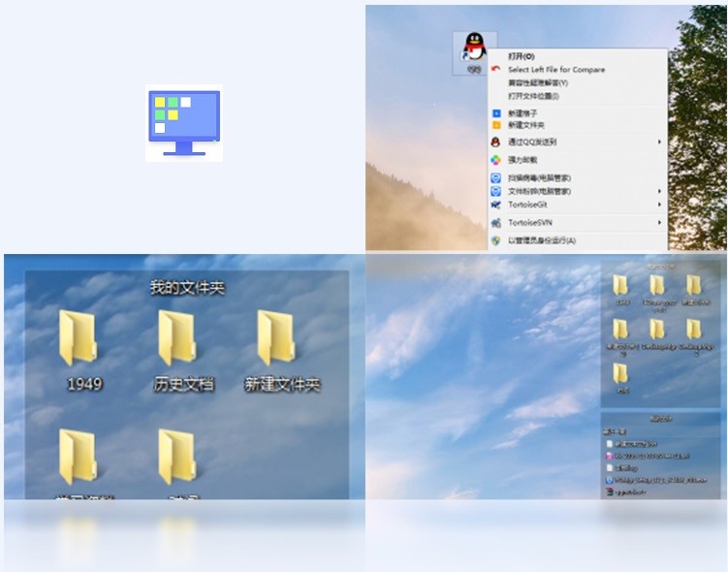This screenshot has height=572, width=728.
Task: Select the pink-icon file in the small file list
Action: (648, 456)
